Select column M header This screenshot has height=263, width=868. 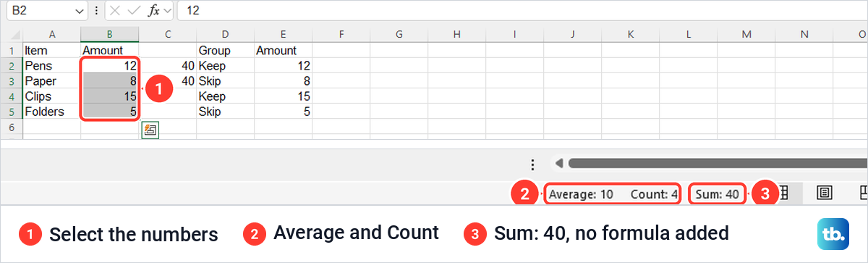[x=746, y=35]
